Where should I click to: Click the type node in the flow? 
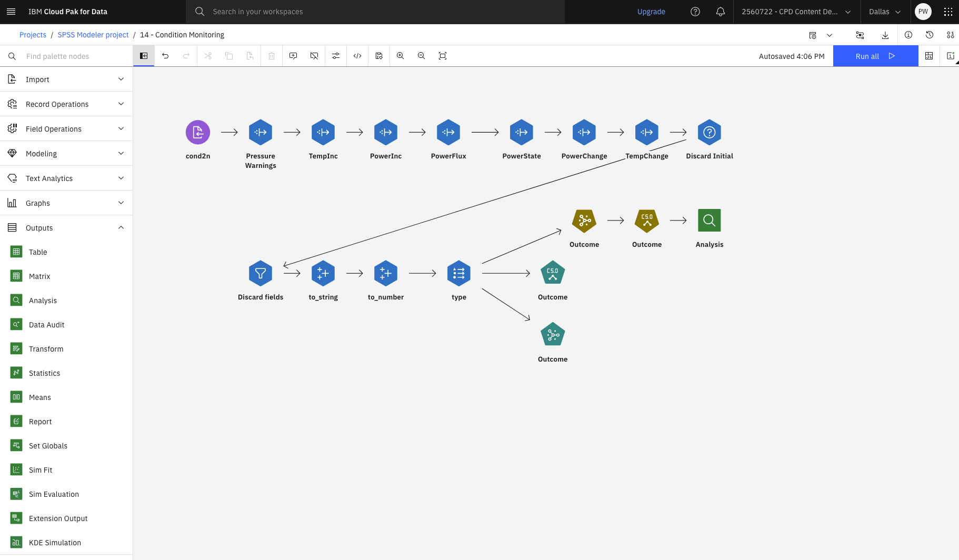(x=458, y=273)
